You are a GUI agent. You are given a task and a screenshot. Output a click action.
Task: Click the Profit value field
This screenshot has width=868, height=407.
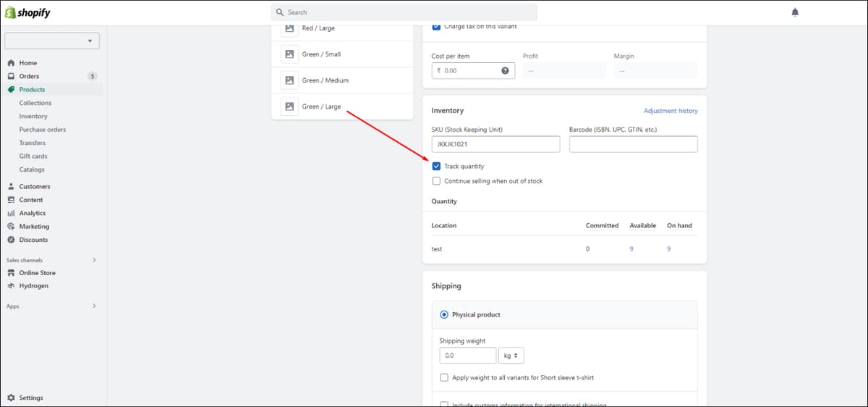pos(564,71)
